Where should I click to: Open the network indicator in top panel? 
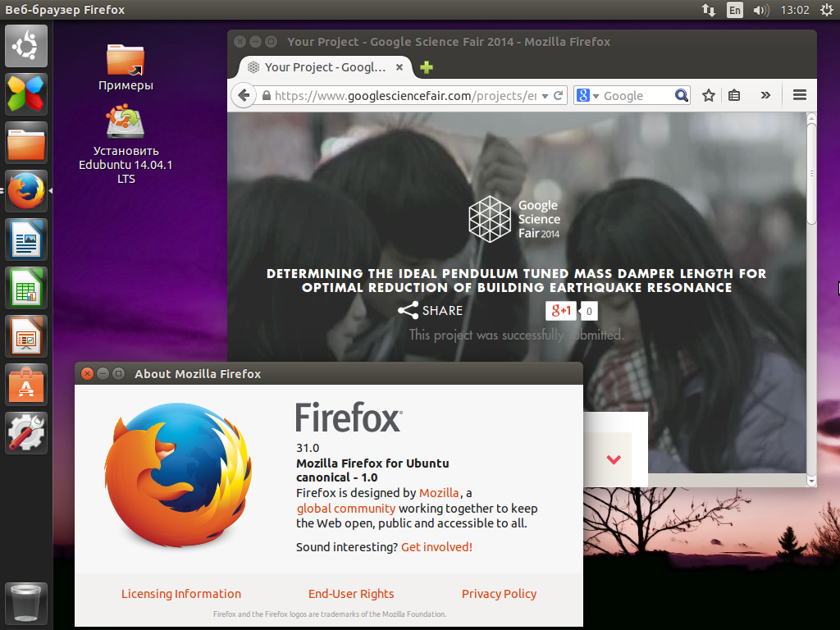[709, 10]
